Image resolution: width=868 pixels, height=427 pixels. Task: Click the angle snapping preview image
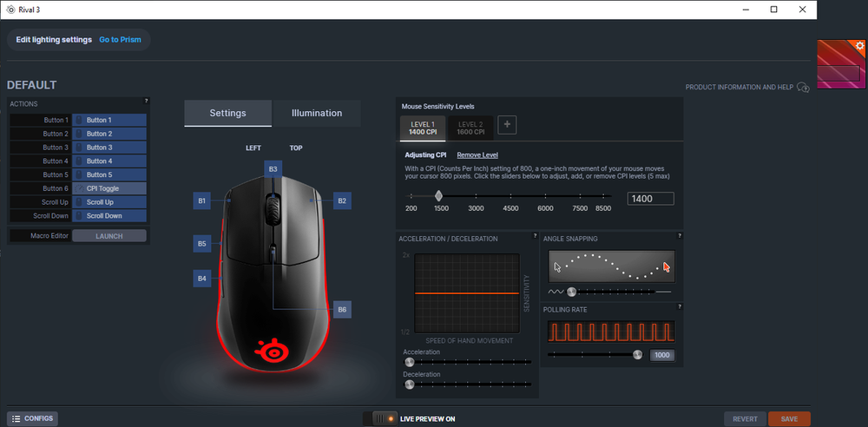612,267
